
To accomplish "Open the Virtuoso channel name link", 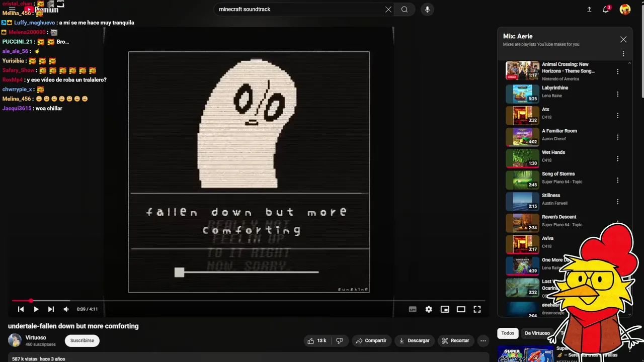I will [x=36, y=337].
